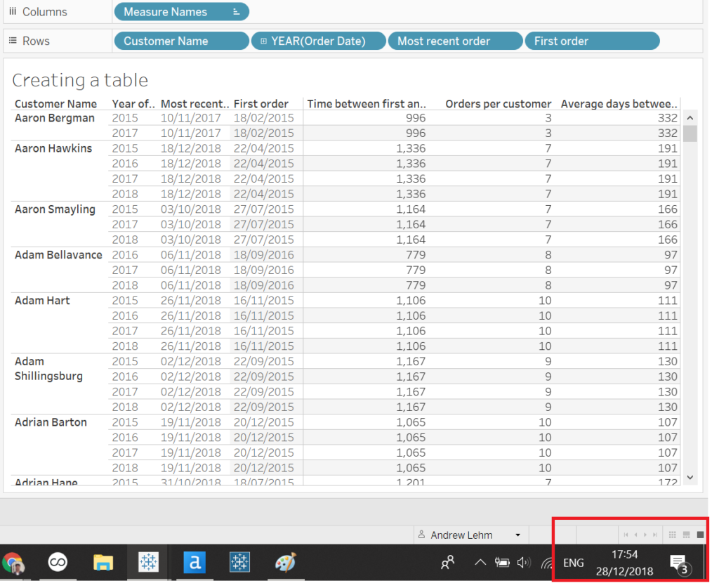Image resolution: width=719 pixels, height=588 pixels.
Task: Open File Explorer from the taskbar
Action: (x=103, y=562)
